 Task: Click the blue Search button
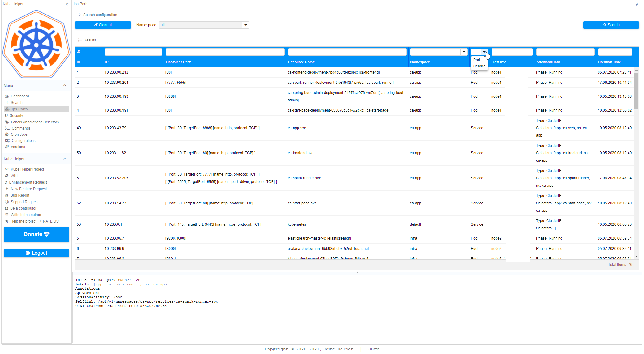tap(611, 25)
